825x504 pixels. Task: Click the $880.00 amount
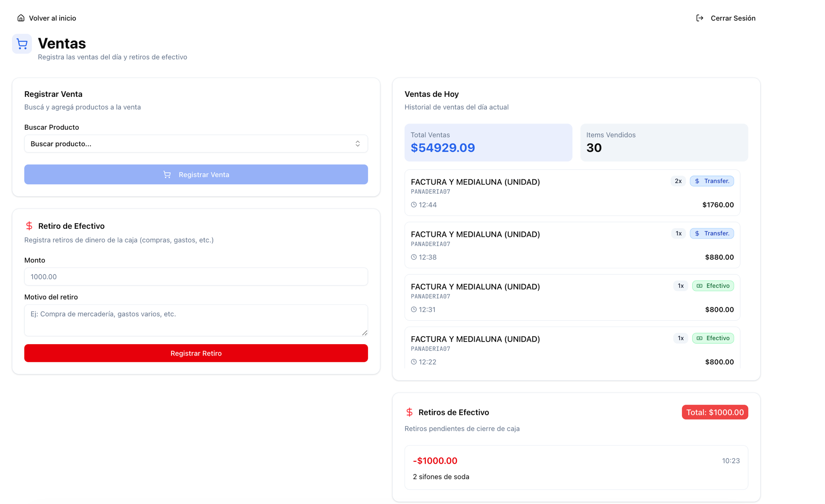point(719,257)
